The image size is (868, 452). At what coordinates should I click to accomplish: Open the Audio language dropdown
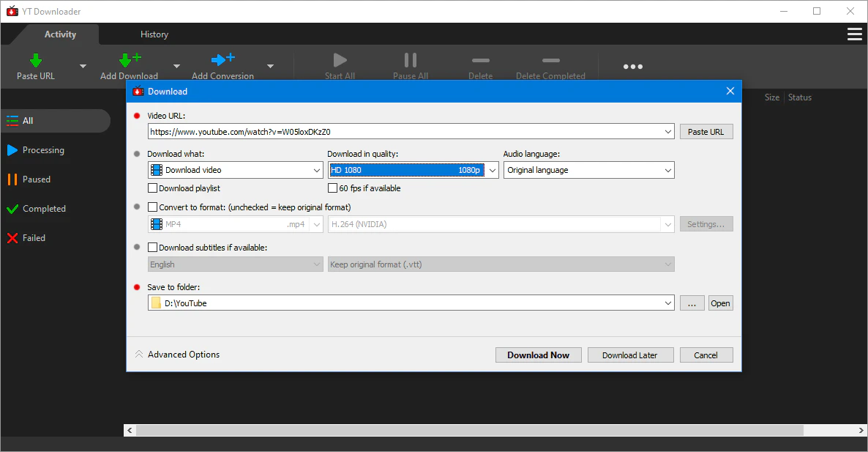tap(588, 170)
